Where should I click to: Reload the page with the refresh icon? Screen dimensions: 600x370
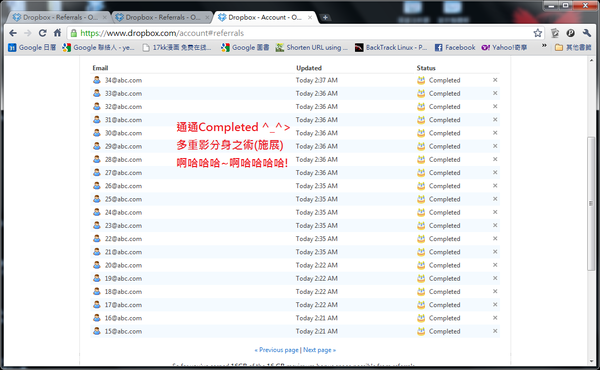pyautogui.click(x=42, y=33)
